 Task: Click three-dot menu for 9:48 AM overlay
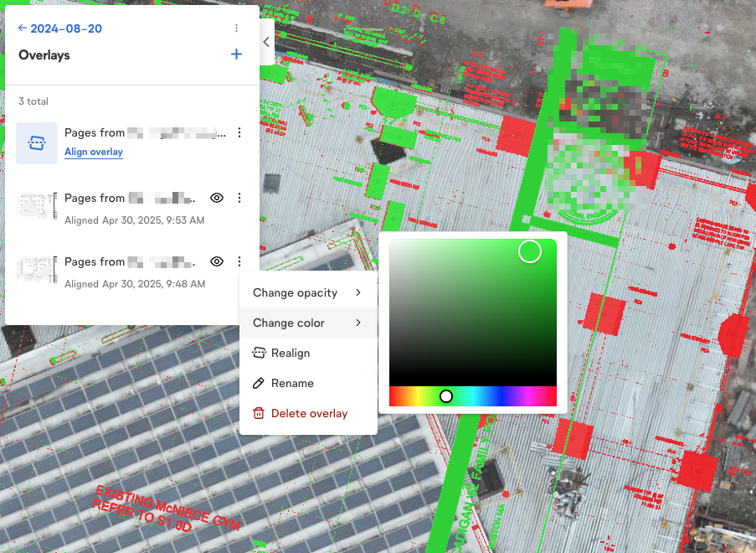tap(239, 261)
